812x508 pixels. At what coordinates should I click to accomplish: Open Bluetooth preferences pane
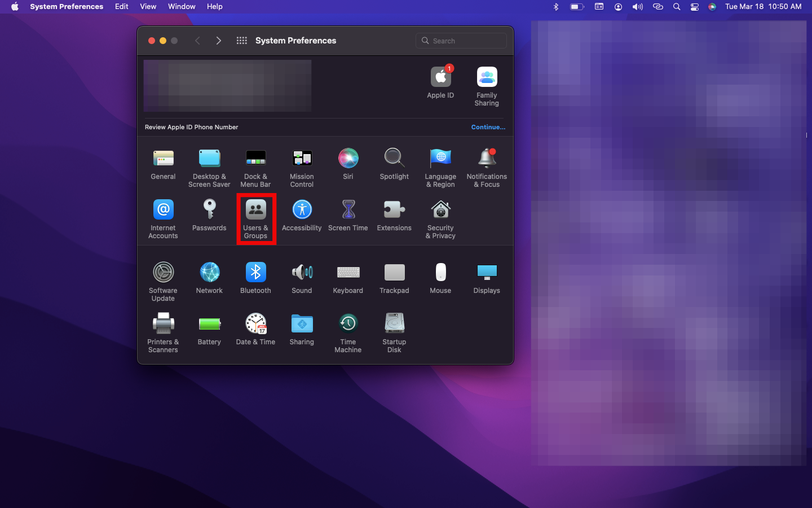[255, 278]
